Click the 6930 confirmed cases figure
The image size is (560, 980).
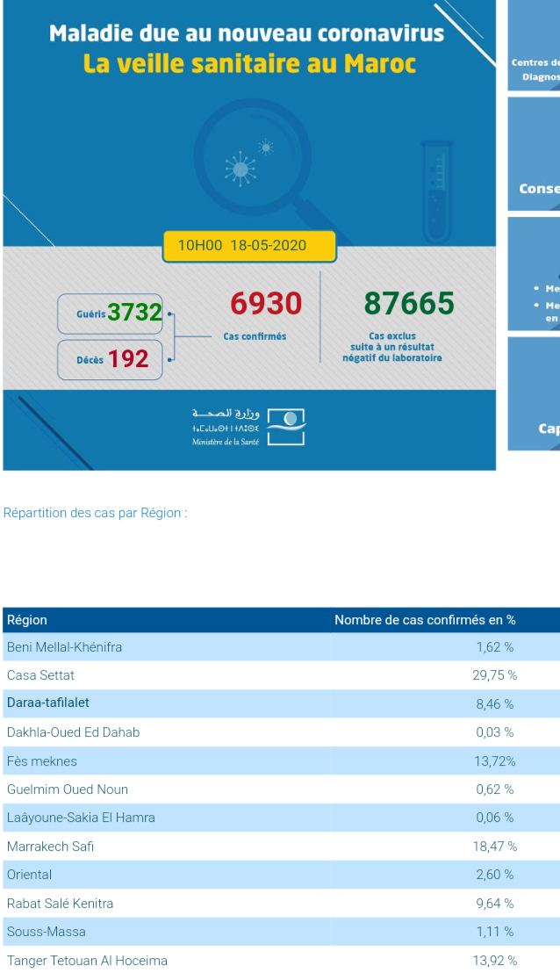pyautogui.click(x=266, y=303)
